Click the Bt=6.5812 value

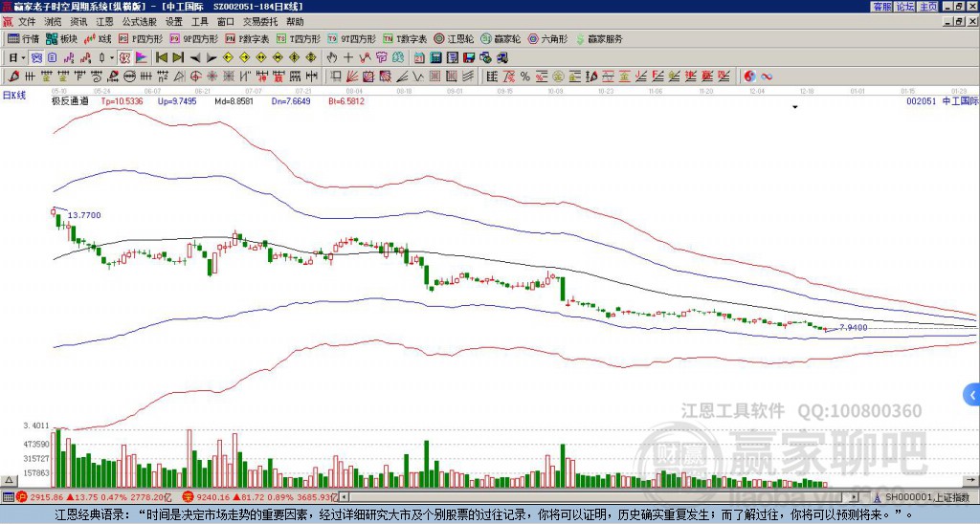(346, 101)
